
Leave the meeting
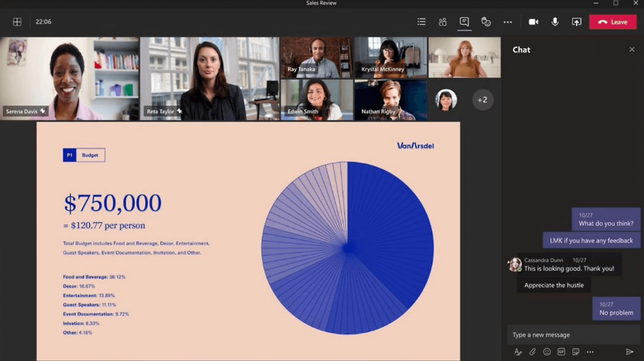point(613,22)
